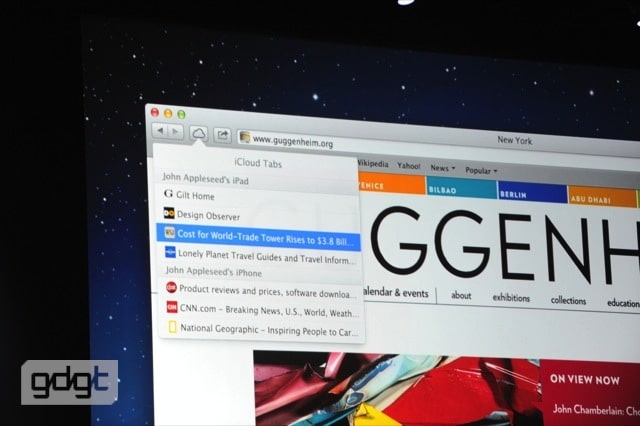The width and height of the screenshot is (640, 426).
Task: Open the collections page link
Action: point(568,301)
